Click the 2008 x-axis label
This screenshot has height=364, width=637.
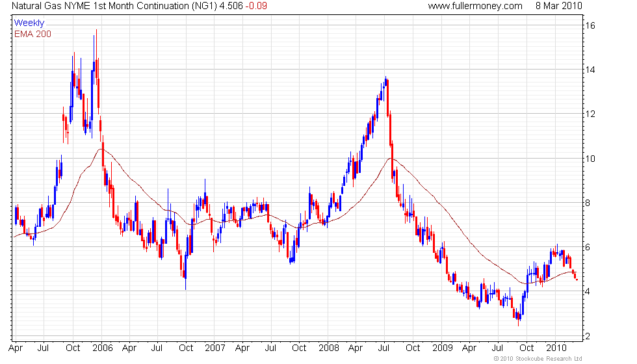pos(329,348)
